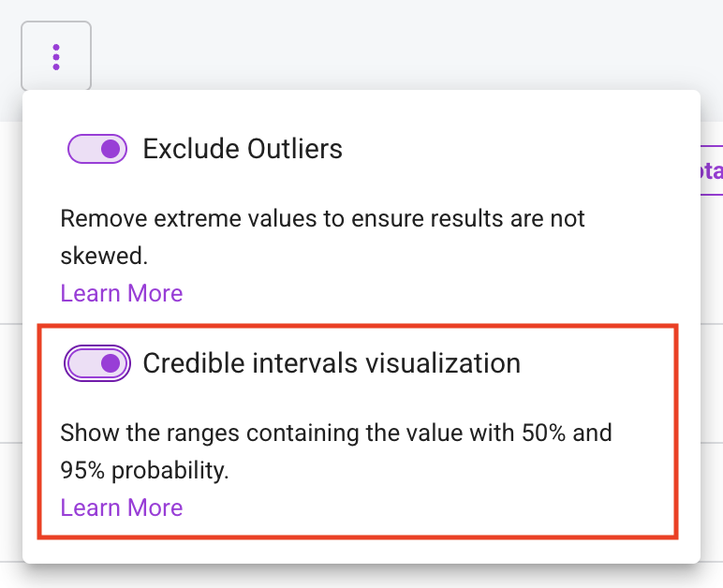Click the 'Remove extreme values' description text
This screenshot has height=588, width=723.
coord(323,236)
